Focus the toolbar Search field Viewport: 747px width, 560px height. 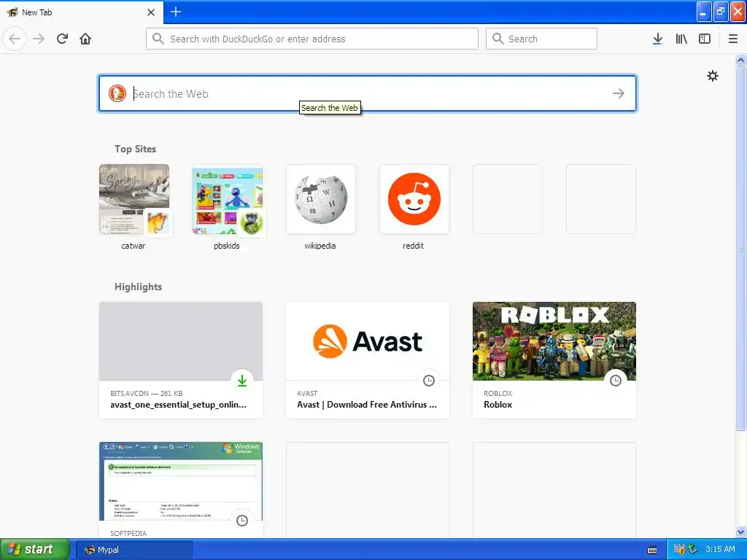pos(541,39)
